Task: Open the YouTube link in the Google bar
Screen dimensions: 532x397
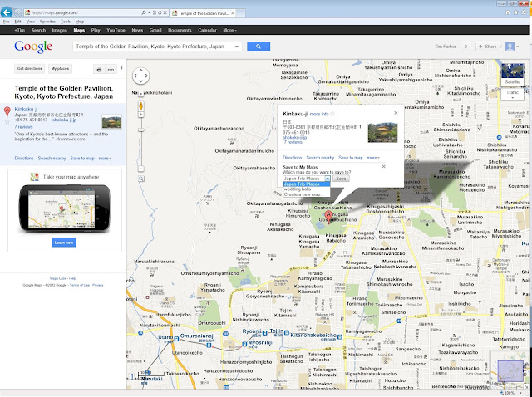Action: pyautogui.click(x=116, y=30)
